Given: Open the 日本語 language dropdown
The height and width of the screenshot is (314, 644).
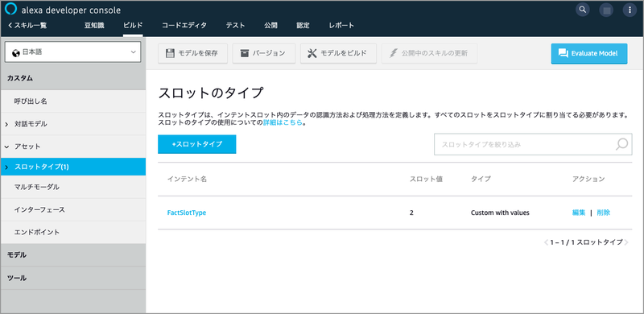Looking at the screenshot, I should coord(72,52).
